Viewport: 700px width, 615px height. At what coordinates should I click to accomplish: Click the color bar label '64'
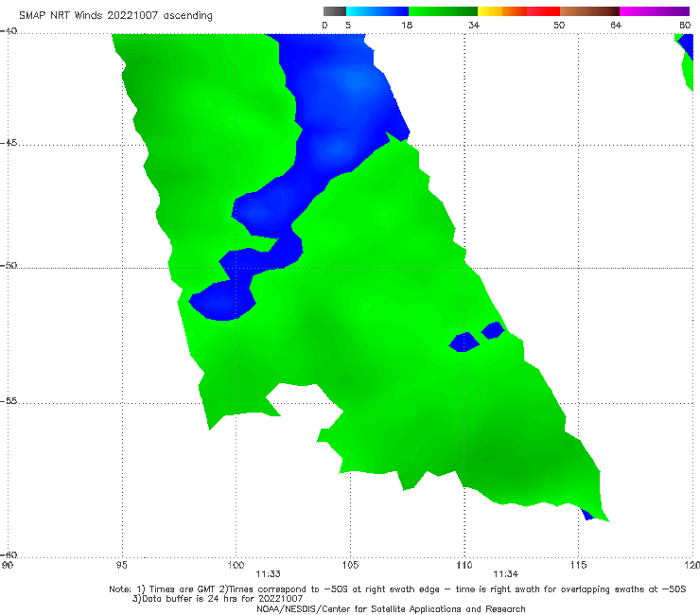(616, 26)
